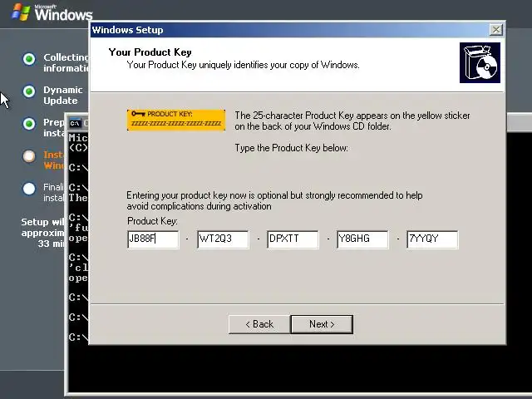This screenshot has height=399, width=532.
Task: Click the 'Type the Product Key below:' text
Action: point(292,148)
